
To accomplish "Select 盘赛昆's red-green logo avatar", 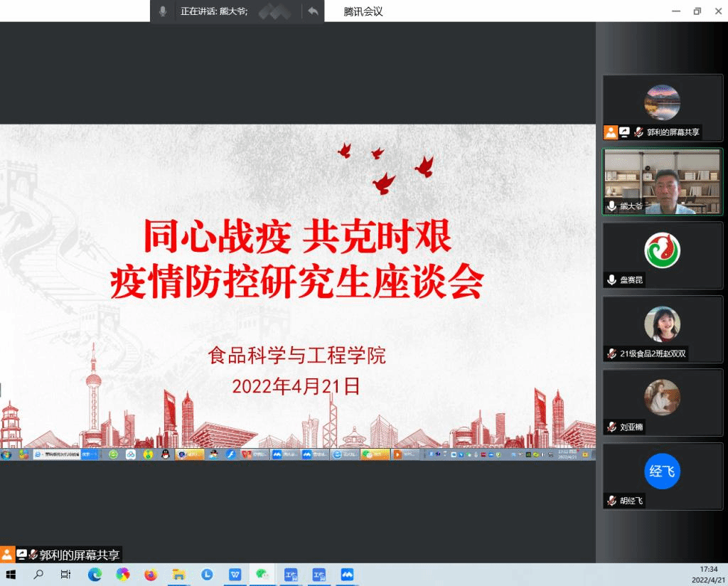I will (662, 250).
